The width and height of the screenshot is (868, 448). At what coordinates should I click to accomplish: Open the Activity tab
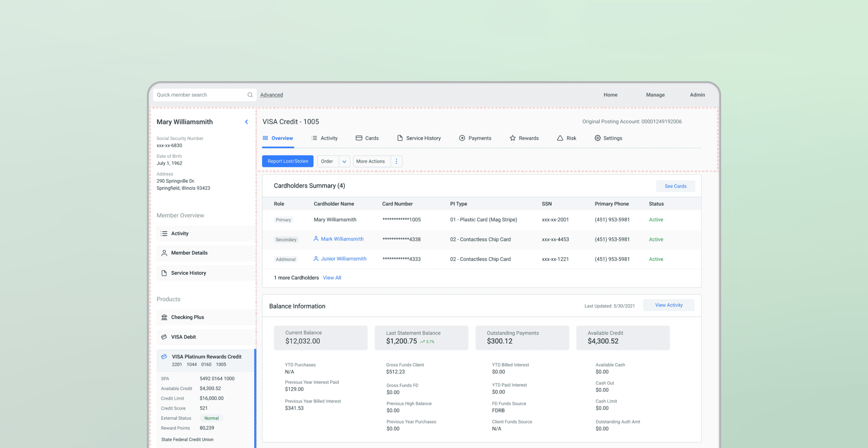coord(324,138)
